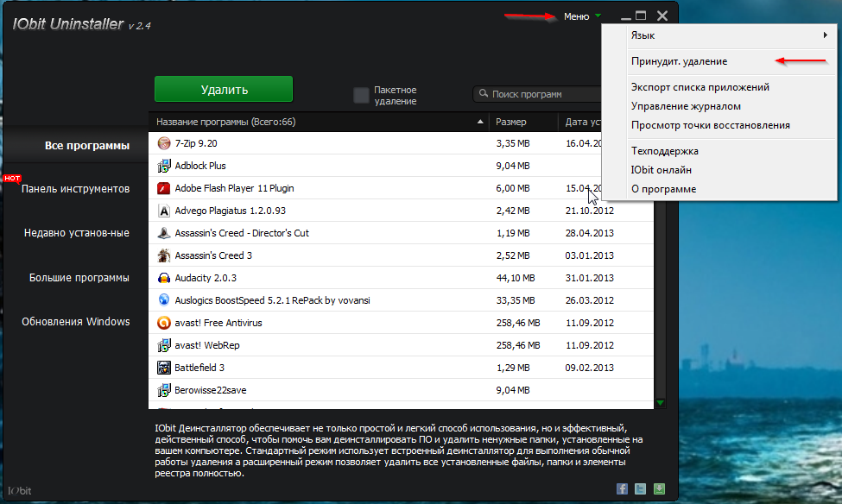Select the row Battlefield 3

click(x=401, y=368)
